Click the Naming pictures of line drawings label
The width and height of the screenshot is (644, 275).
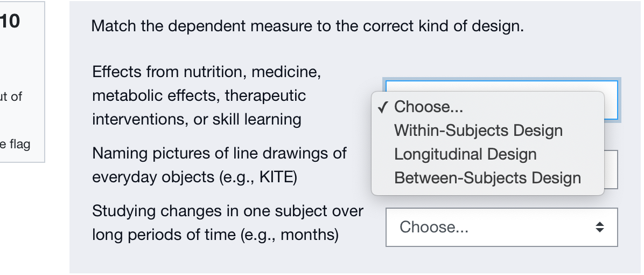[219, 154]
